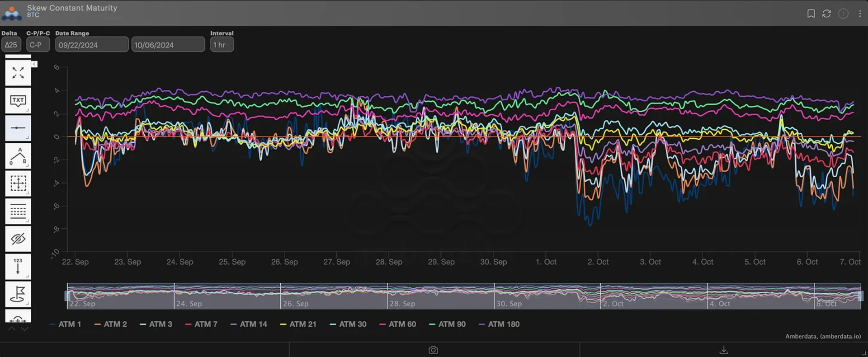
Task: Toggle ATM 3 series in legend
Action: 156,324
